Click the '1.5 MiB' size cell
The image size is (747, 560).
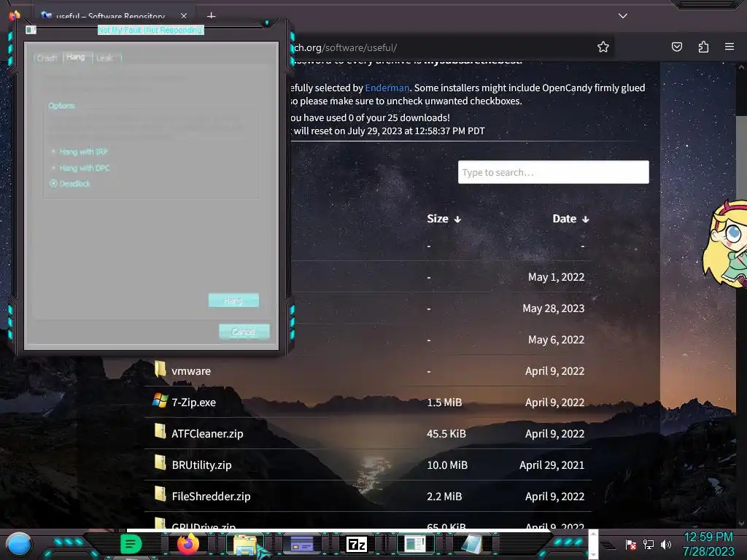[444, 402]
